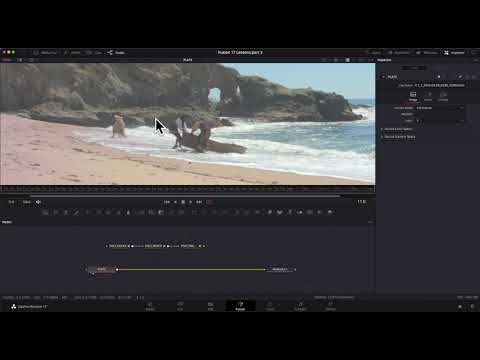Play the clip in reverse

[176, 202]
